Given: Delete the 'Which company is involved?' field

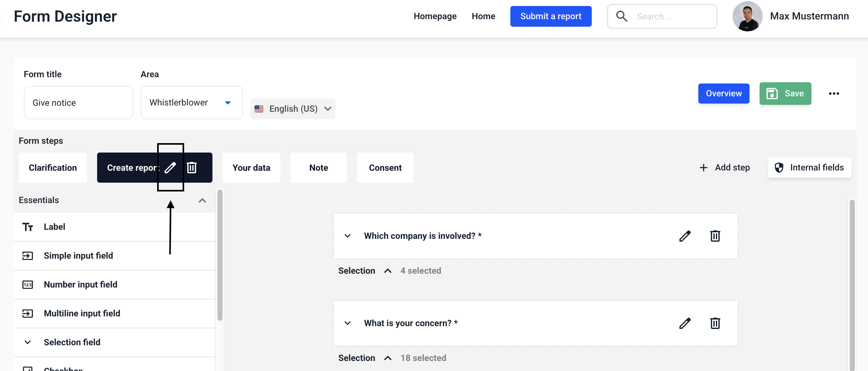Looking at the screenshot, I should (x=715, y=236).
